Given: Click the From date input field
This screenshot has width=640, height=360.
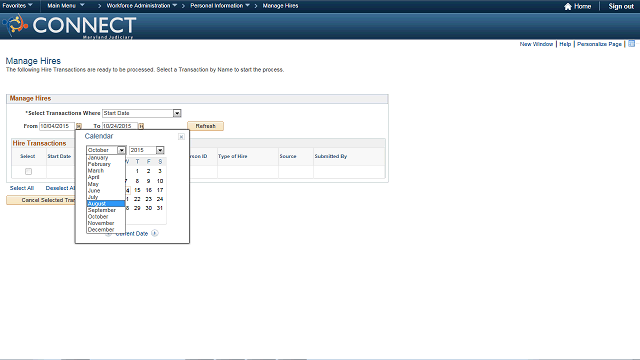Looking at the screenshot, I should [x=57, y=126].
